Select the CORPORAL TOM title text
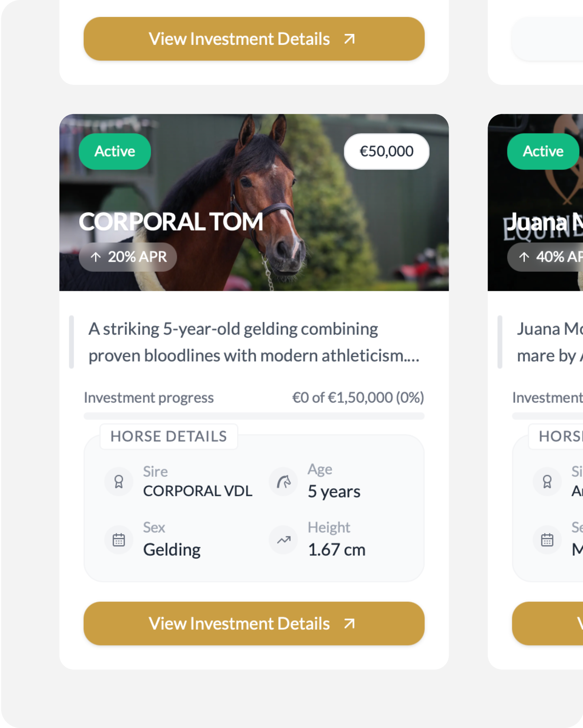Screen dimensions: 583x728 pyautogui.click(x=171, y=222)
